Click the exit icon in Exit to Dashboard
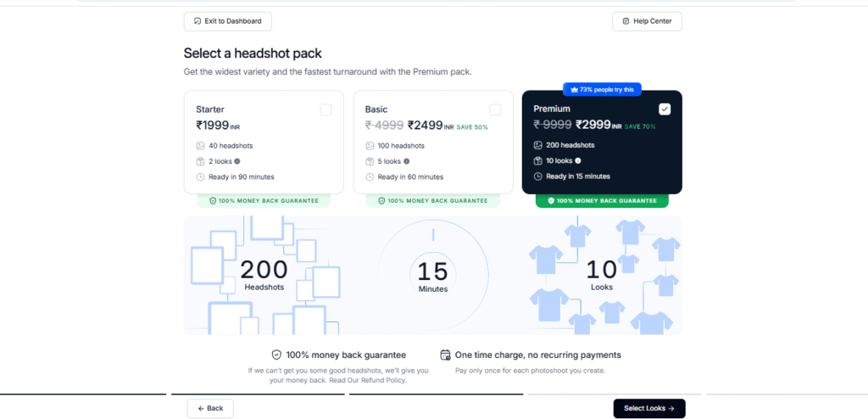This screenshot has height=419, width=868. (x=198, y=21)
